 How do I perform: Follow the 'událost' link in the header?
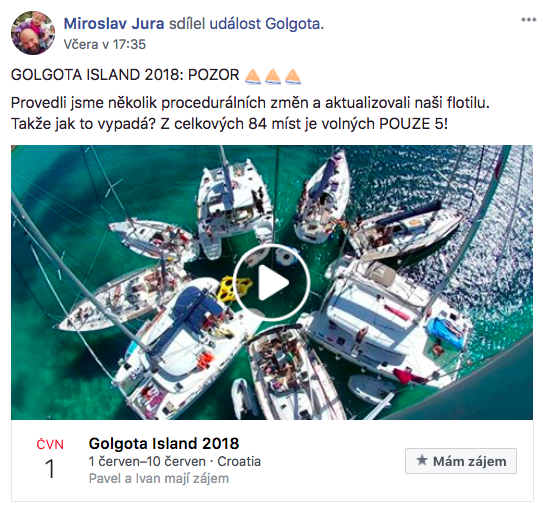click(x=235, y=24)
